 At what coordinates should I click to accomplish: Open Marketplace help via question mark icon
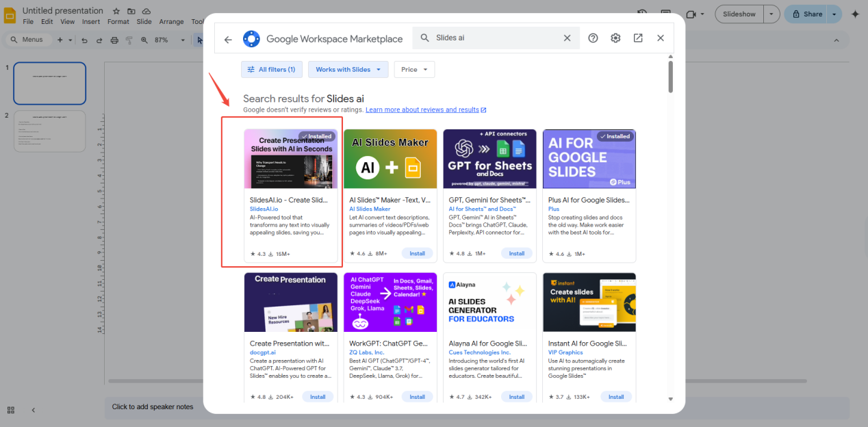[x=593, y=38]
